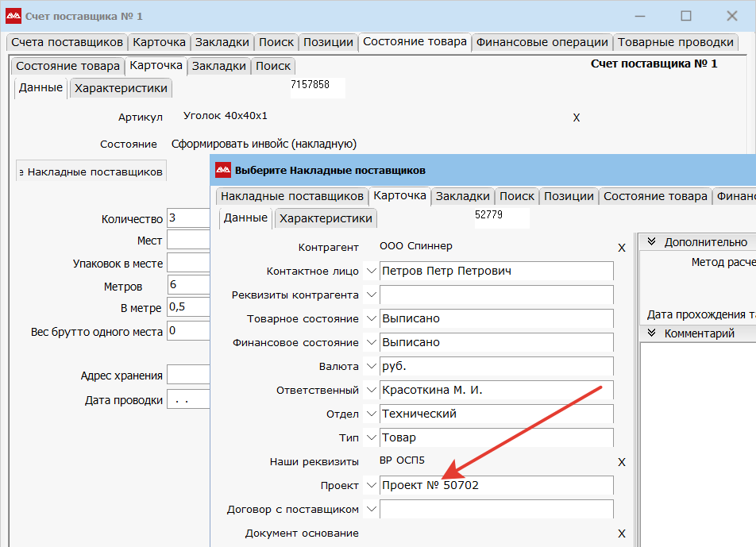Expand the Валюта dropdown list
756x547 pixels.
pyautogui.click(x=371, y=367)
